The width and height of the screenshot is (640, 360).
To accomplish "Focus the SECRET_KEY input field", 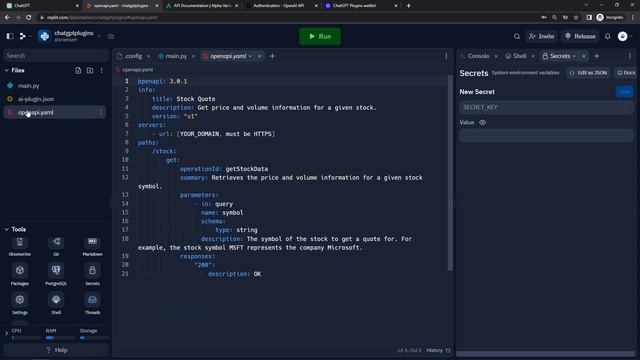I will pos(546,107).
